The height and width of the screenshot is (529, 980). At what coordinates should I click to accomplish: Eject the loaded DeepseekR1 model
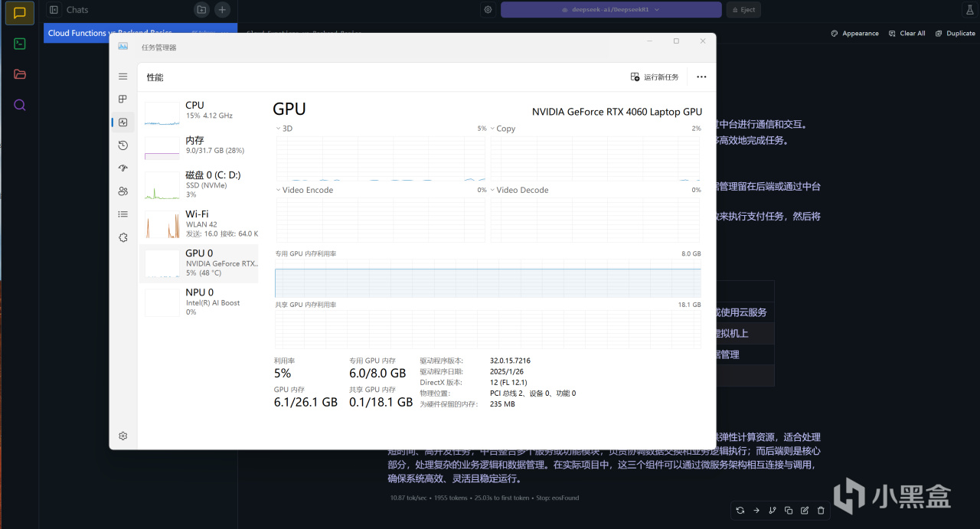pyautogui.click(x=743, y=10)
